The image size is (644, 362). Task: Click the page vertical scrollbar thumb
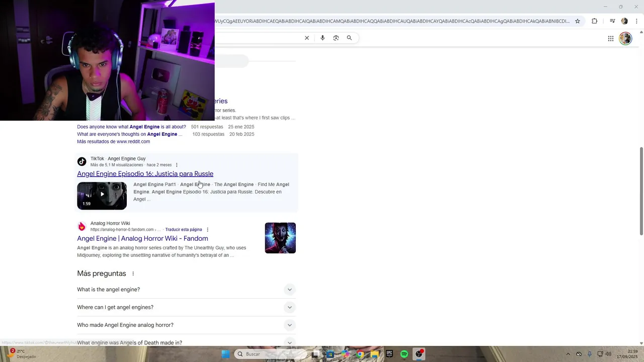(x=641, y=191)
